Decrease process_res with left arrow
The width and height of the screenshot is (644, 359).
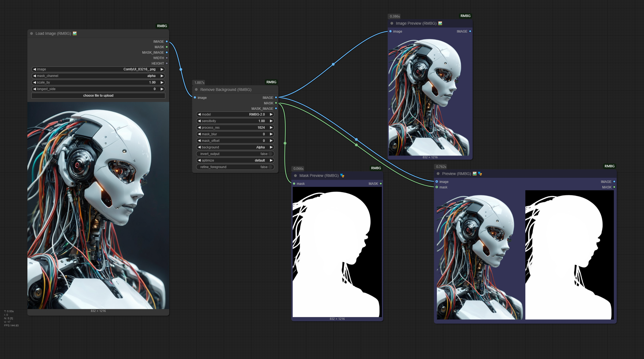click(x=199, y=128)
